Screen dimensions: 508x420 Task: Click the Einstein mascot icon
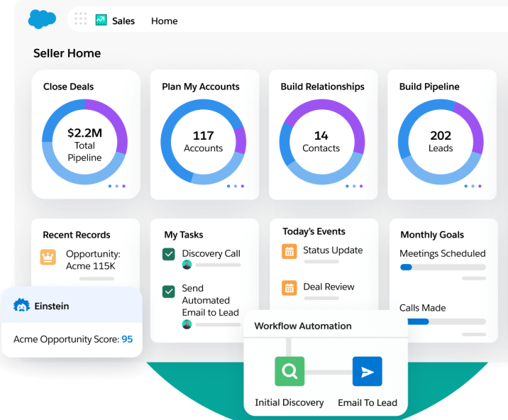(22, 305)
